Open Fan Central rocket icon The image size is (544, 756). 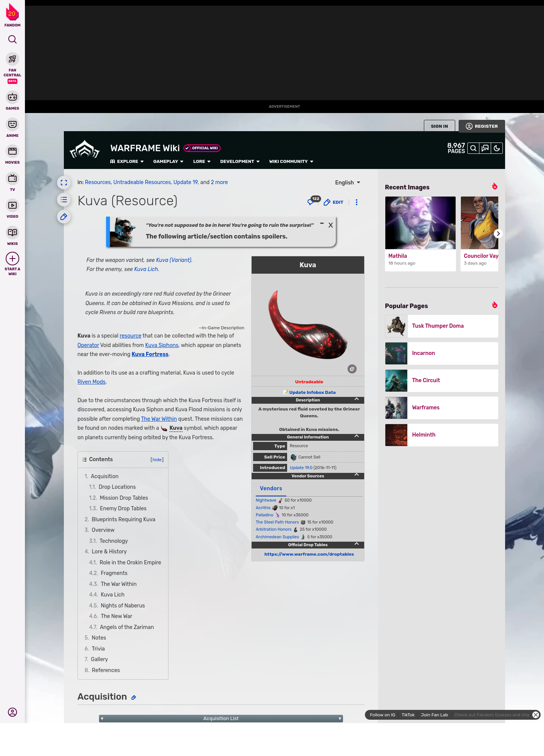[x=12, y=59]
